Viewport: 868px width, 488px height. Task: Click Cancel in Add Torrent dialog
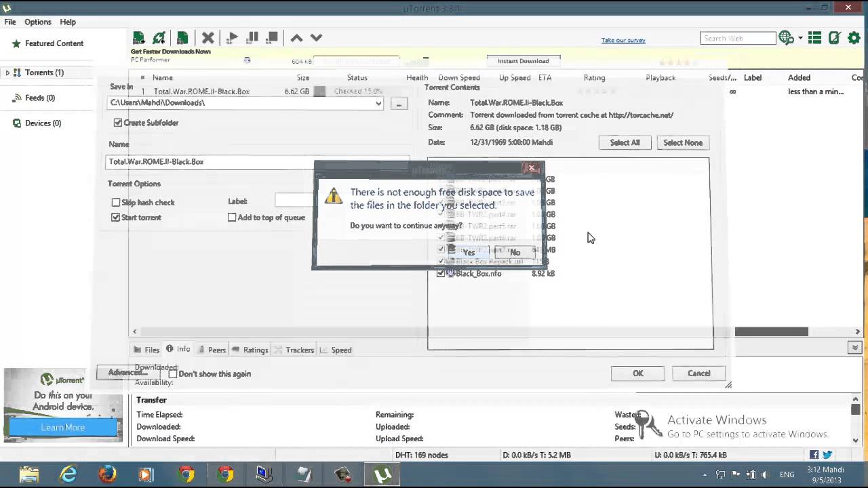[x=699, y=373]
